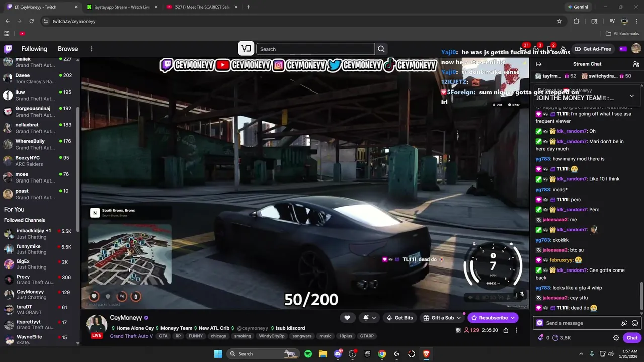The width and height of the screenshot is (644, 362).
Task: Click the Get Ad-Free button
Action: pyautogui.click(x=593, y=49)
